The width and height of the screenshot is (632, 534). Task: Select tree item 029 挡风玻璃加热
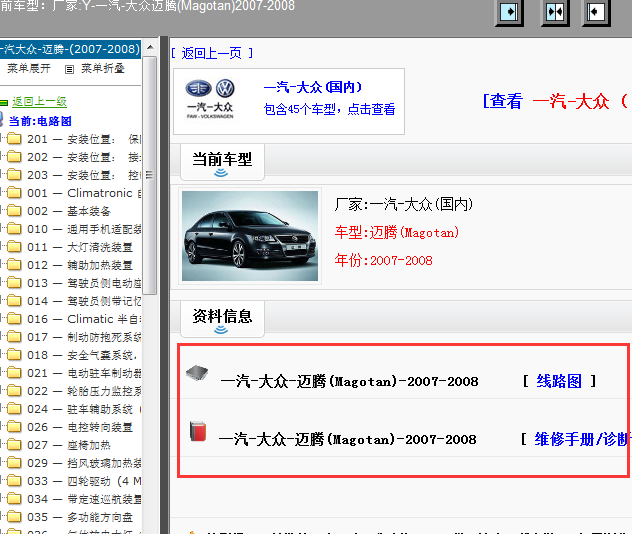tap(84, 463)
